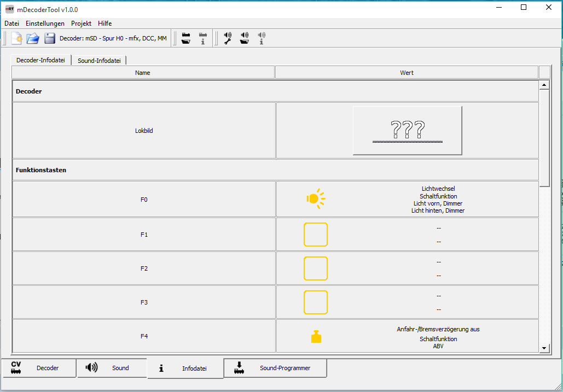
Task: Open the Projekt menu
Action: pyautogui.click(x=81, y=24)
